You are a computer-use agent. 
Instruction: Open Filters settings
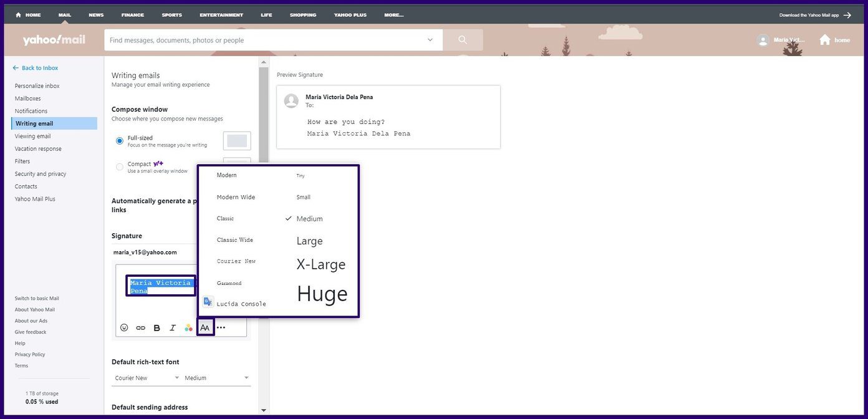coord(22,161)
